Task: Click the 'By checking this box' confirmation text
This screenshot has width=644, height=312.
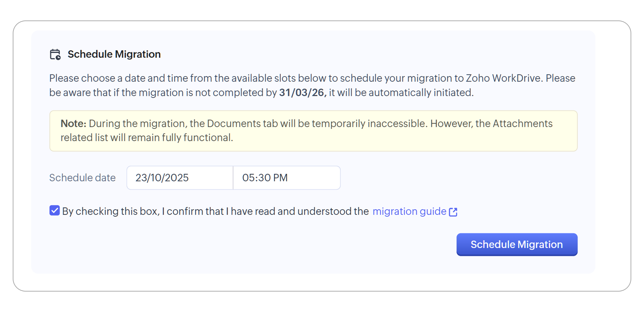Action: point(215,211)
